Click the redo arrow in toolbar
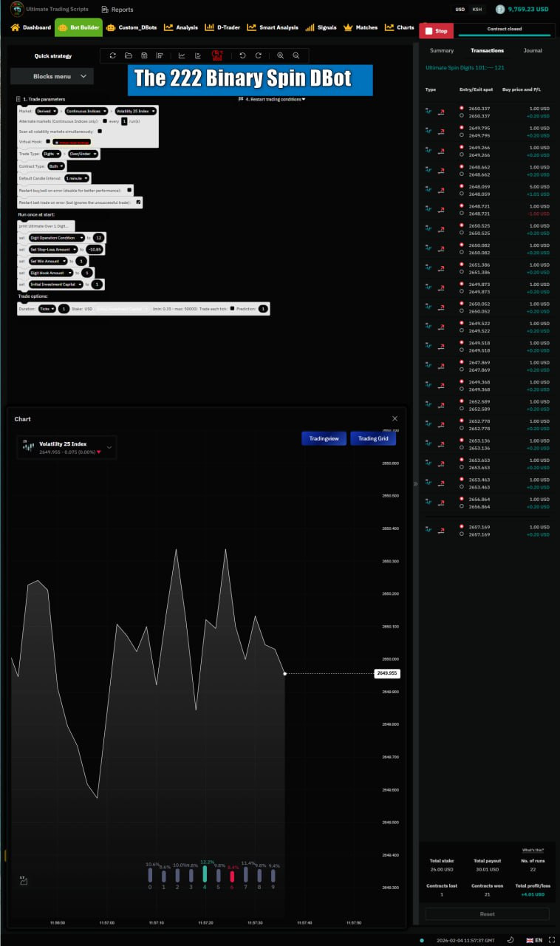Screen dimensions: 560x946 coord(258,55)
